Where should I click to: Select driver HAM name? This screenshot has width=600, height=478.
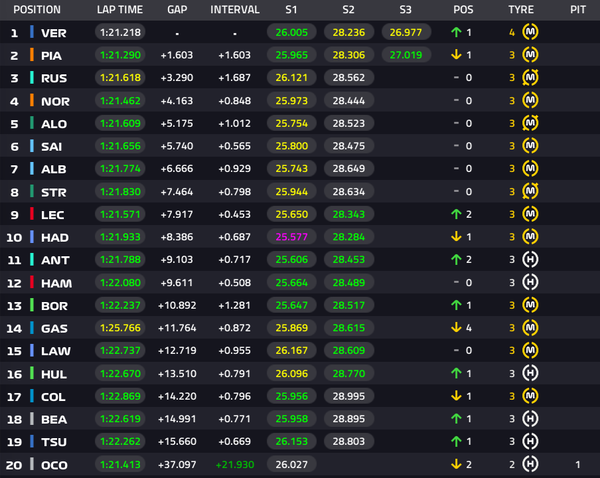coord(56,283)
